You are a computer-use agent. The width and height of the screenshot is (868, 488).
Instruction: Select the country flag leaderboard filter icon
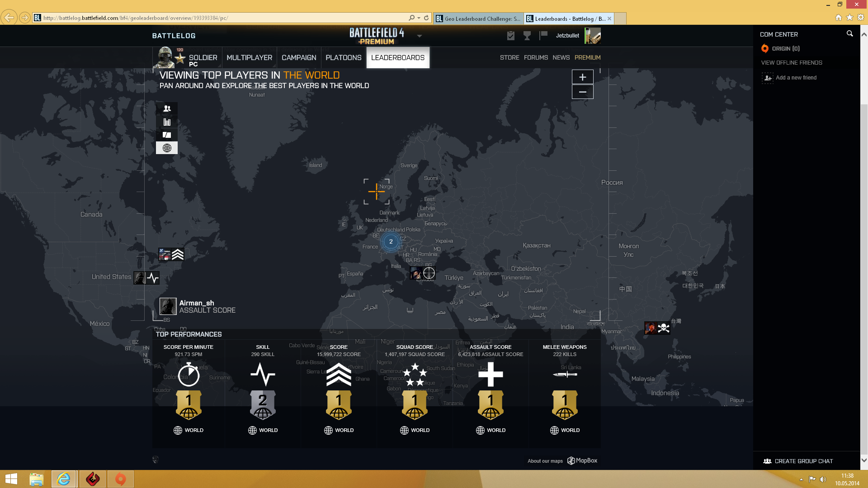pos(167,135)
